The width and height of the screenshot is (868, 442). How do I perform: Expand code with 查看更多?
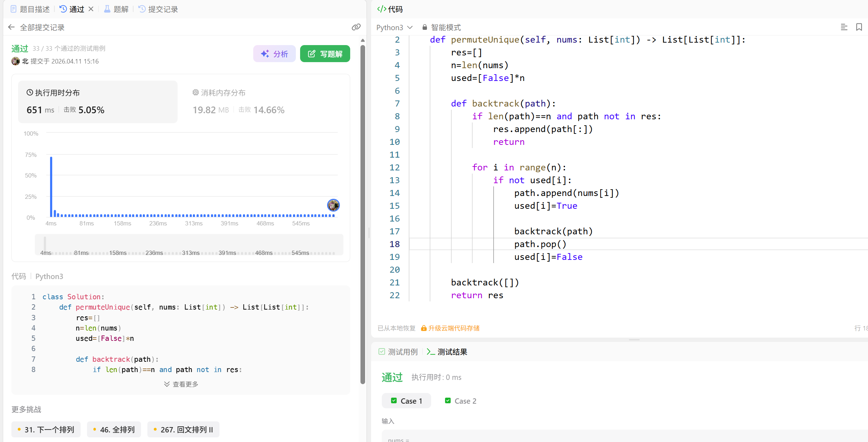point(181,384)
